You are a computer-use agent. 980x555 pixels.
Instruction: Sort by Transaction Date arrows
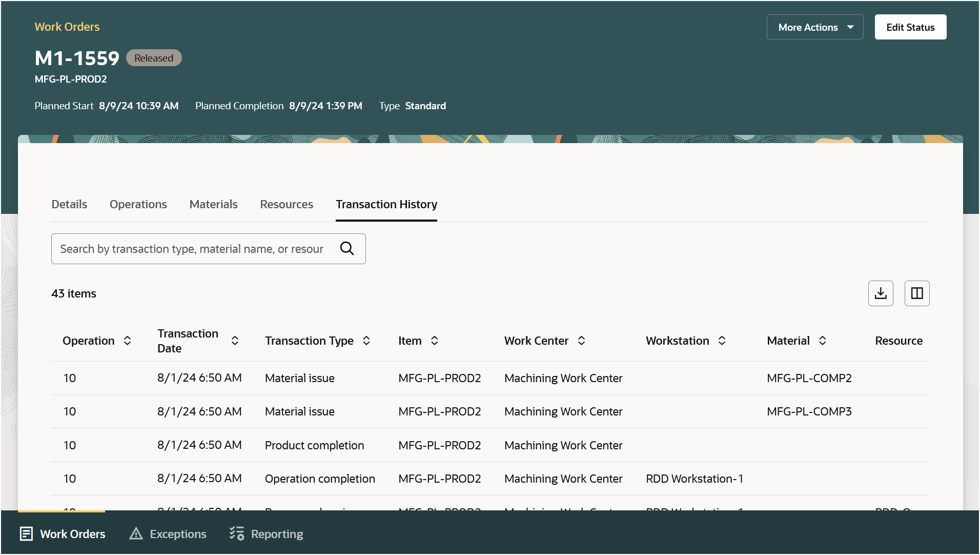point(235,341)
